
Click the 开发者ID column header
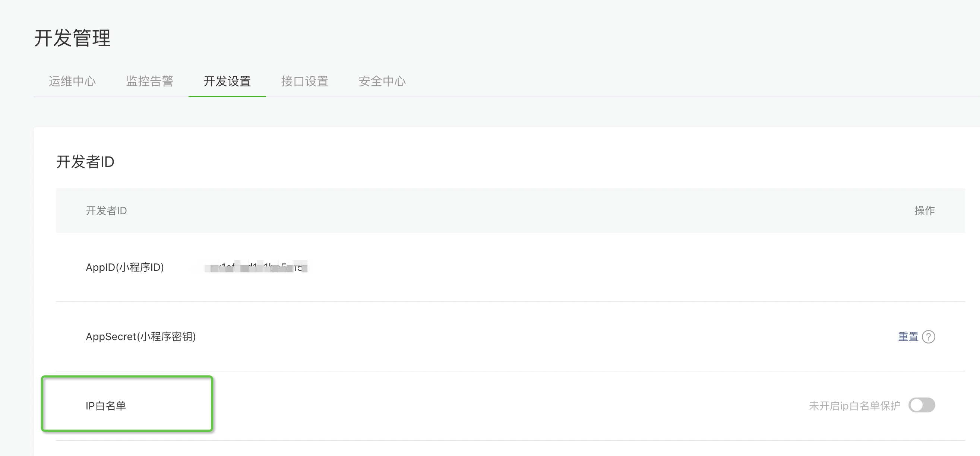tap(106, 210)
